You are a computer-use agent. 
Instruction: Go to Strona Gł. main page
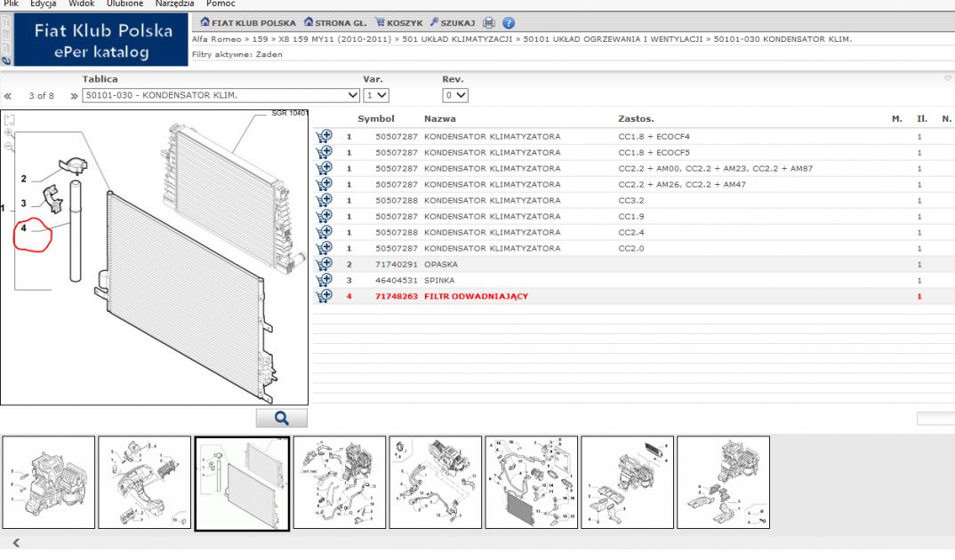click(x=335, y=22)
